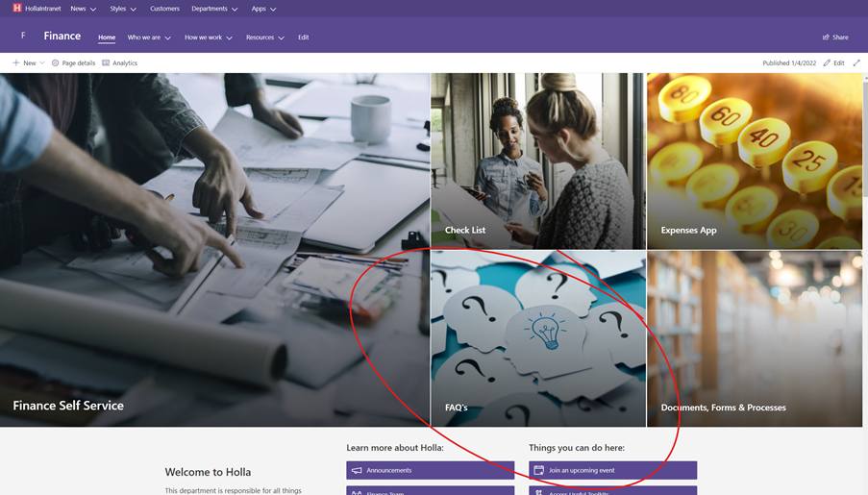Open the Check List tile
Viewport: 868px width, 495px height.
coord(538,161)
